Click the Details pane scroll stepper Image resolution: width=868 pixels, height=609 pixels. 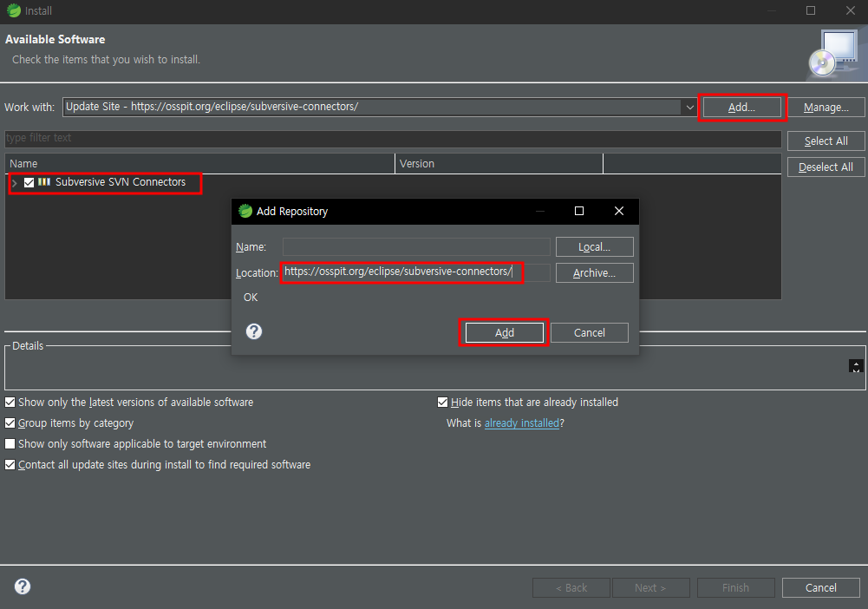[856, 366]
